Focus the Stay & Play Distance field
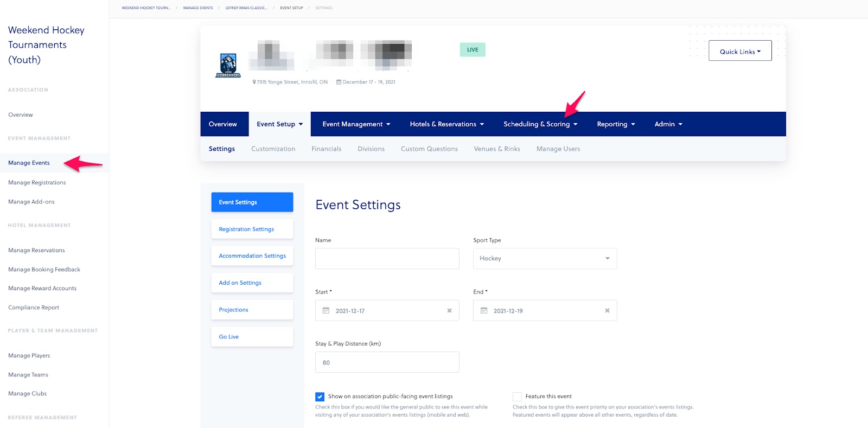The height and width of the screenshot is (428, 868). click(x=387, y=362)
